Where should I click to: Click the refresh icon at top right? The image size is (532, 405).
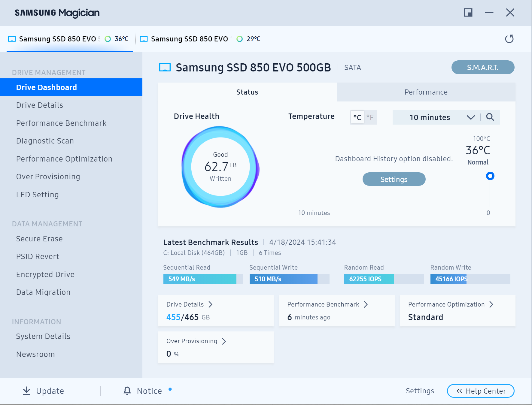tap(509, 39)
